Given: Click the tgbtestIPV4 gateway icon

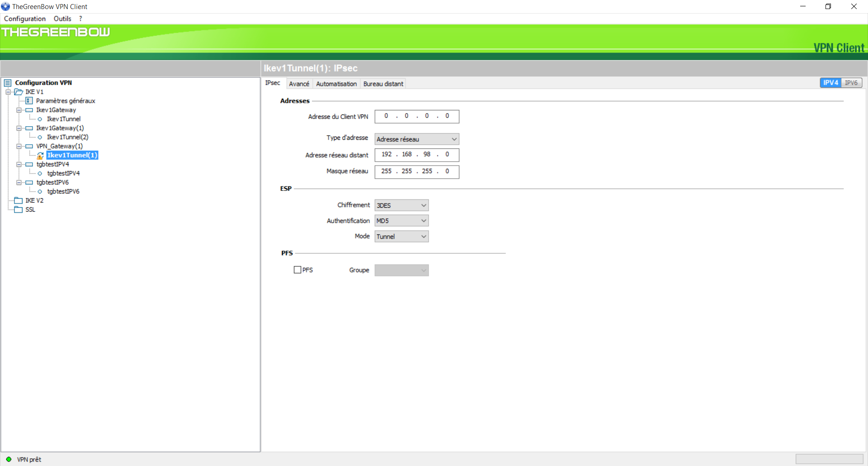Looking at the screenshot, I should click(29, 164).
